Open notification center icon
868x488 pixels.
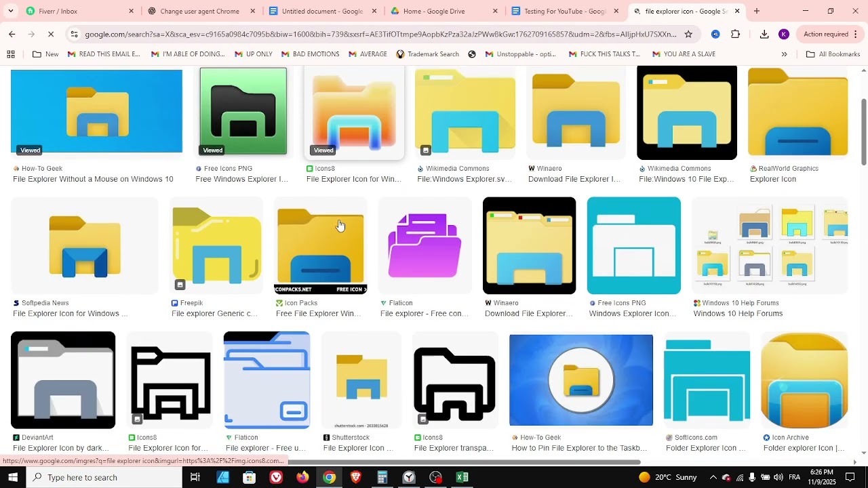click(850, 477)
